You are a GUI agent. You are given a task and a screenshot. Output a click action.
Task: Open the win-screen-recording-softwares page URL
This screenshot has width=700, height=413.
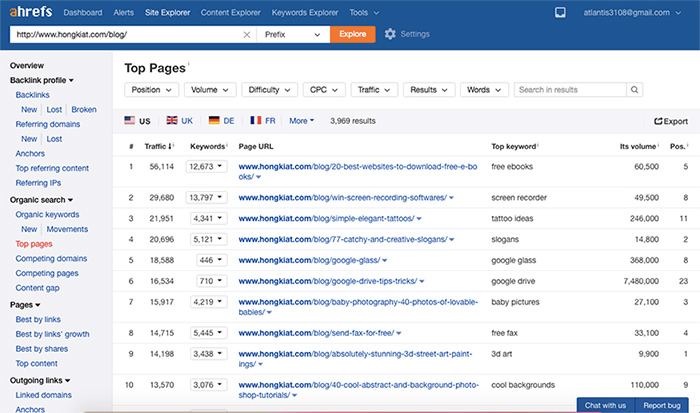coord(342,197)
